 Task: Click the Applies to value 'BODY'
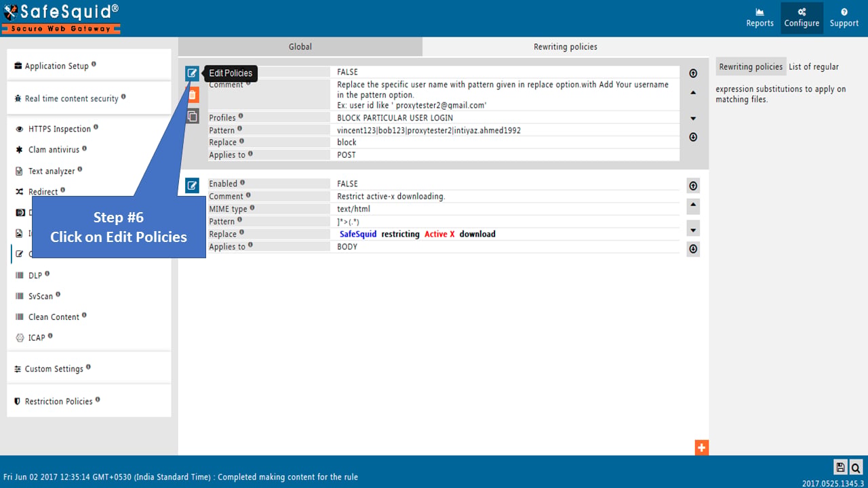click(x=347, y=247)
